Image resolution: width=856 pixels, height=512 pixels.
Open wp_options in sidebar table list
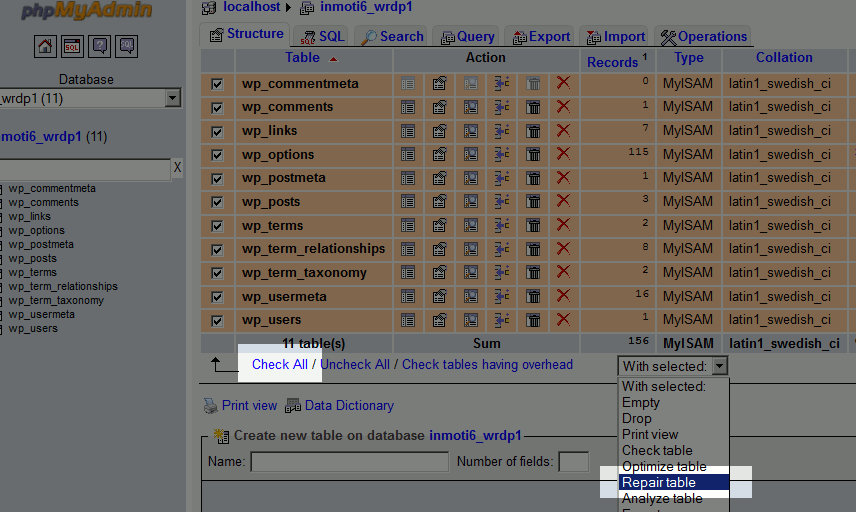pyautogui.click(x=37, y=230)
